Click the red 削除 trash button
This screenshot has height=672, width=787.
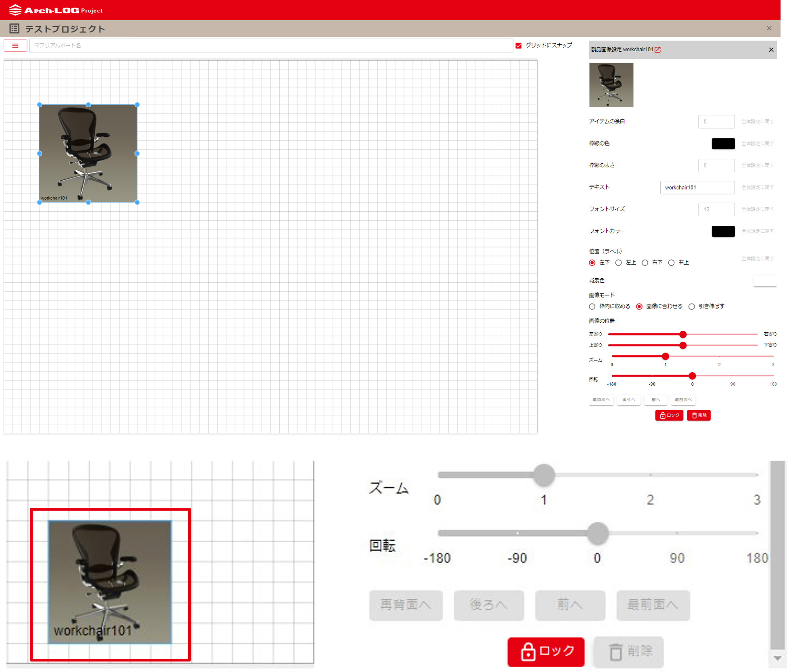point(699,415)
